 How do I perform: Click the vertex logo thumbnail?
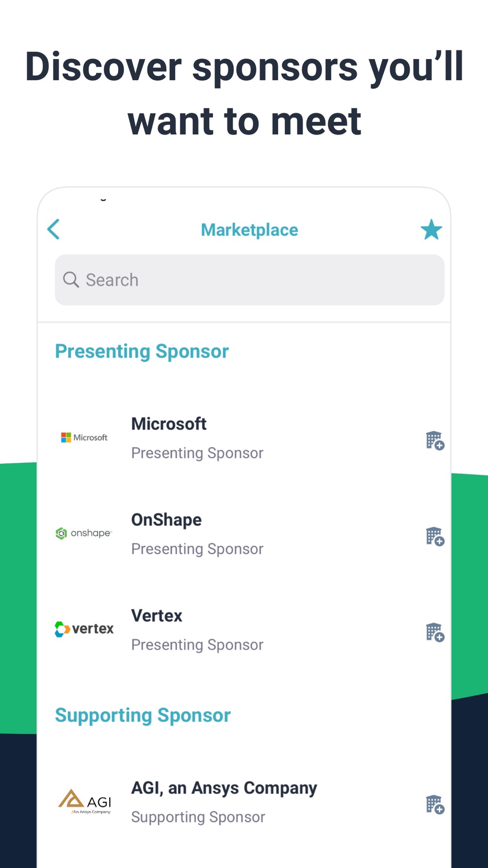[x=84, y=629]
